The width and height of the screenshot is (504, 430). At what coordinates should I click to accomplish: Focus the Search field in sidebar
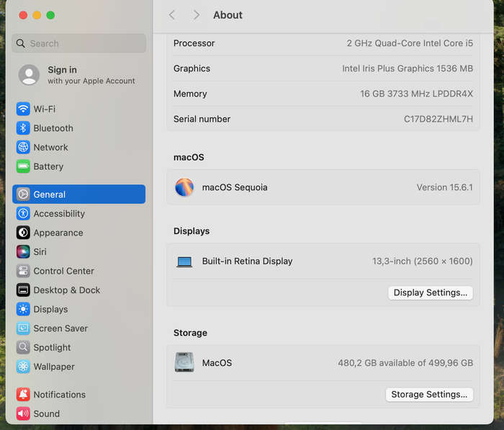[78, 43]
